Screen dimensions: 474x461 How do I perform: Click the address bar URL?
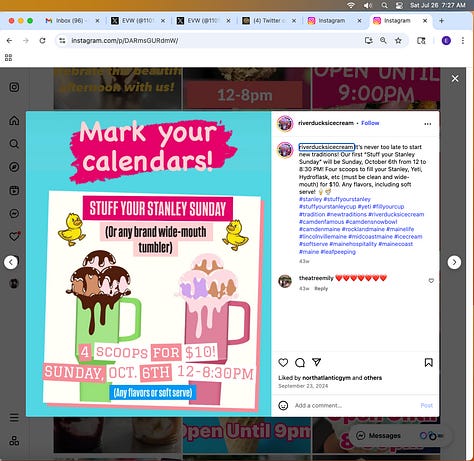[125, 41]
